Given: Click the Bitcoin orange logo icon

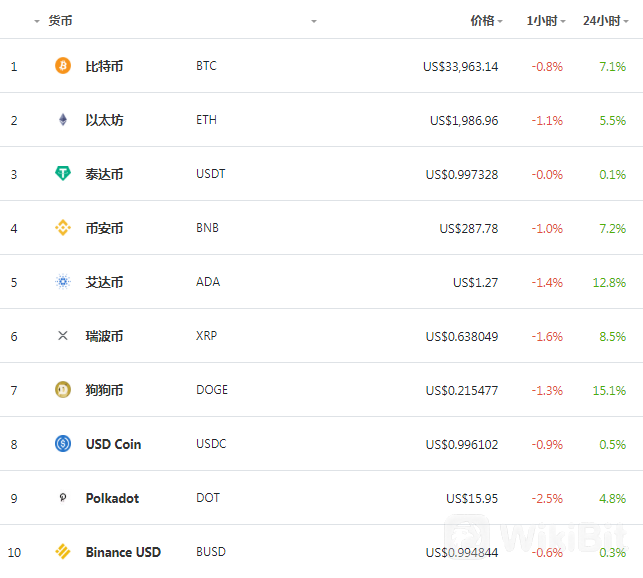Looking at the screenshot, I should click(x=63, y=66).
